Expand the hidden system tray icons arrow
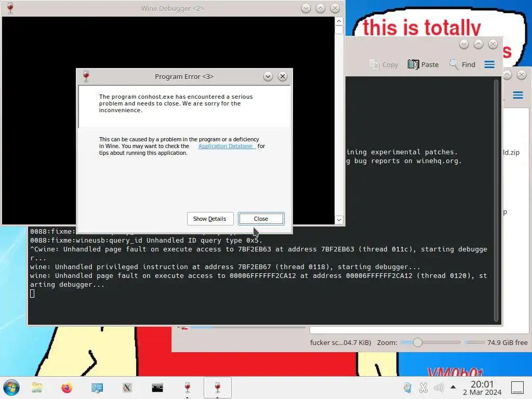532x399 pixels. [453, 387]
